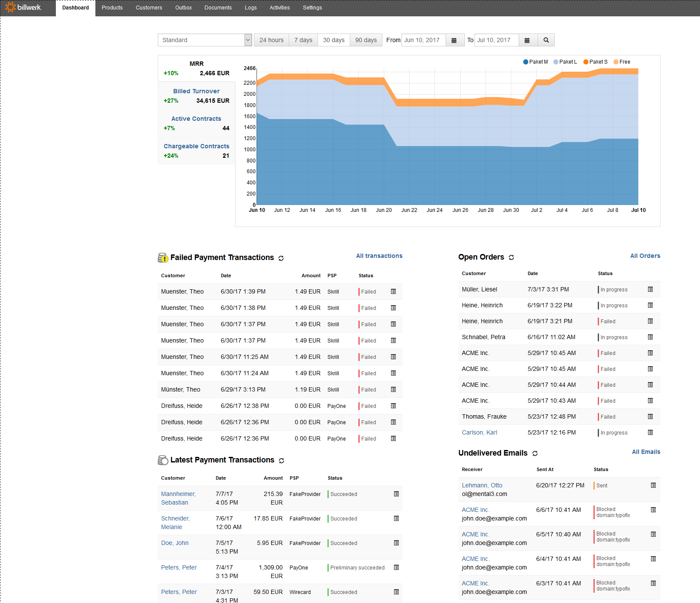The width and height of the screenshot is (700, 603).
Task: Run the date range search
Action: (546, 40)
